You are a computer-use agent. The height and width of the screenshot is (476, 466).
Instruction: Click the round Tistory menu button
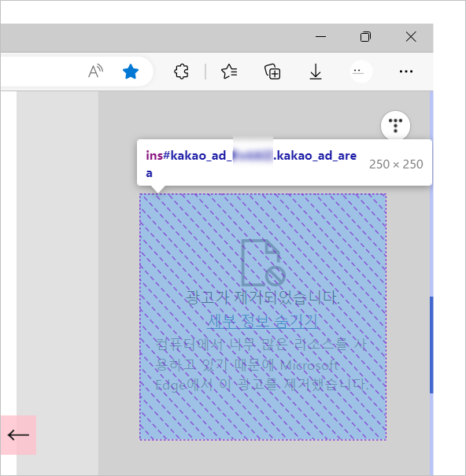(395, 125)
